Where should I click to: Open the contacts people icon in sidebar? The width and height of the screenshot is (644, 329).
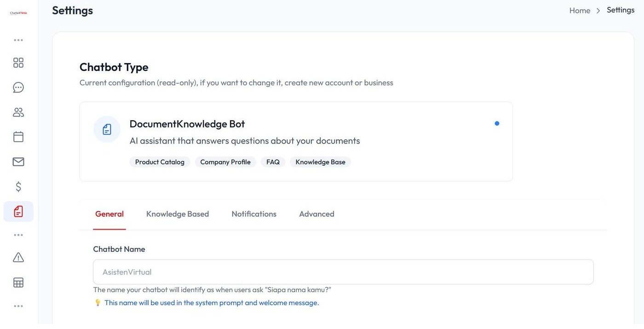18,112
